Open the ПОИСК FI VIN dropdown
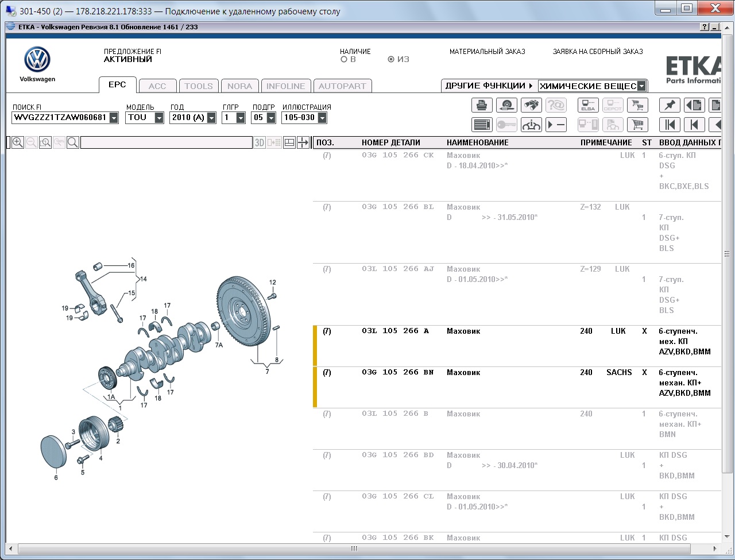Screen dimensions: 735x560 pyautogui.click(x=114, y=118)
